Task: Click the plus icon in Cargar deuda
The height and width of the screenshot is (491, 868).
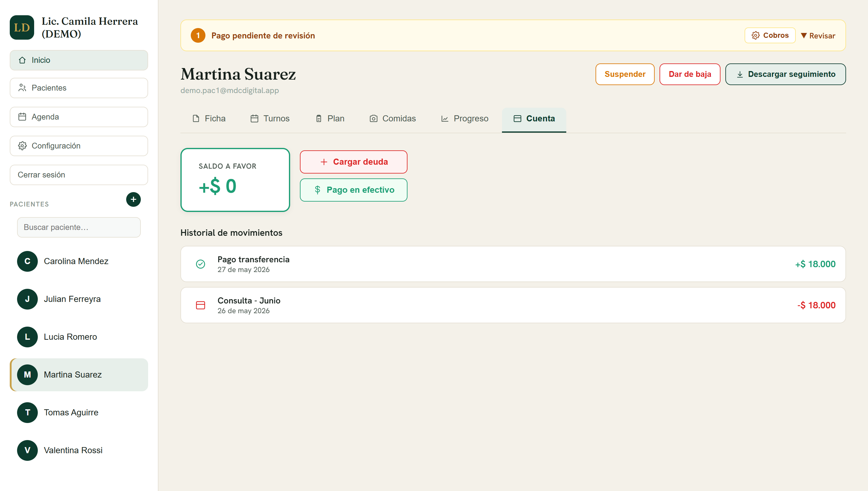Action: (x=323, y=162)
